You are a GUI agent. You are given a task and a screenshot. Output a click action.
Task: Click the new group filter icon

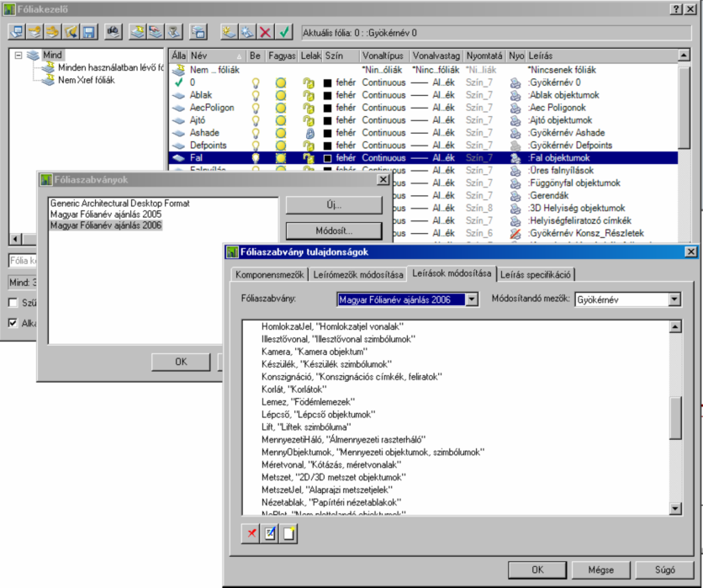coord(156,32)
